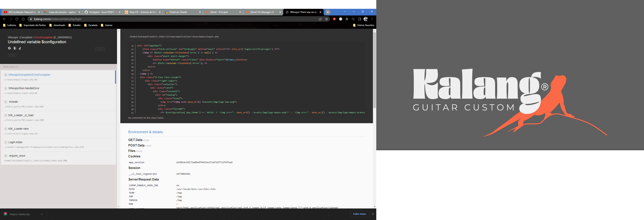Open the MEGA extension icon
The height and width of the screenshot is (220, 644).
pyautogui.click(x=335, y=19)
